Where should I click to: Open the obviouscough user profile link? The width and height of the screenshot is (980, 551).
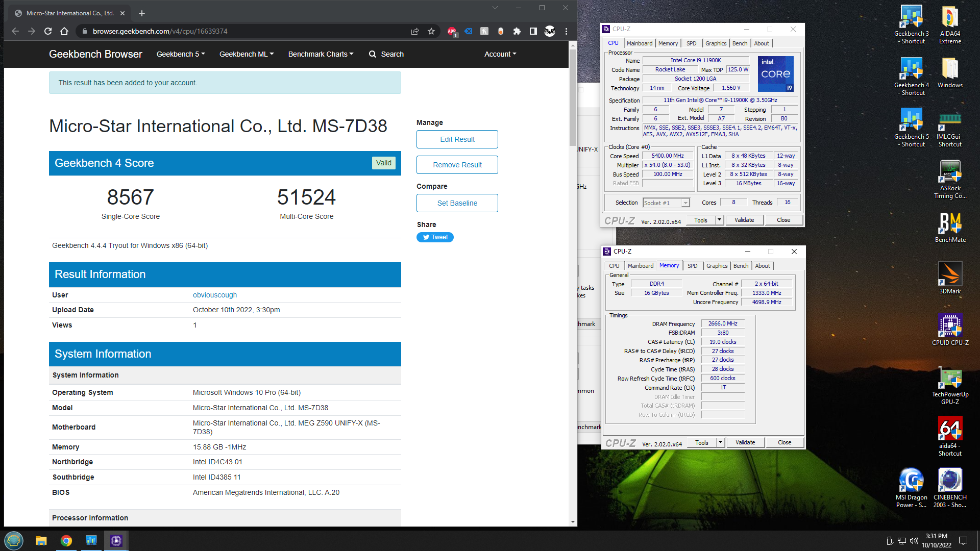pyautogui.click(x=215, y=295)
